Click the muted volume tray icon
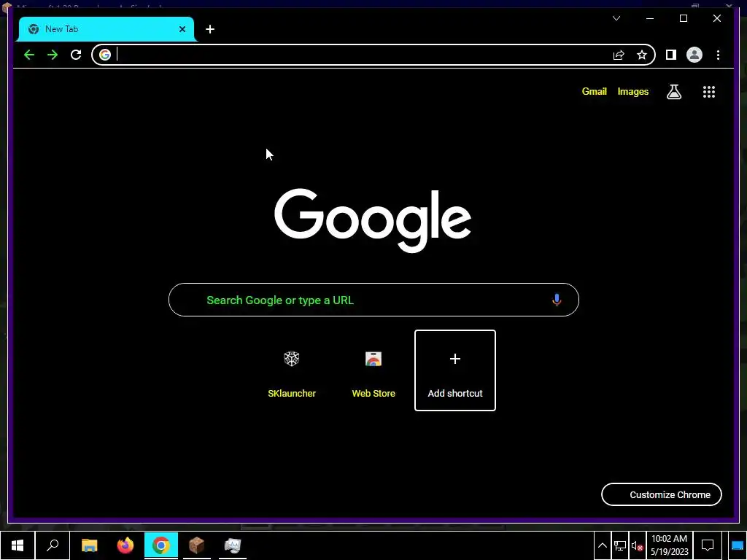747x560 pixels. point(638,545)
